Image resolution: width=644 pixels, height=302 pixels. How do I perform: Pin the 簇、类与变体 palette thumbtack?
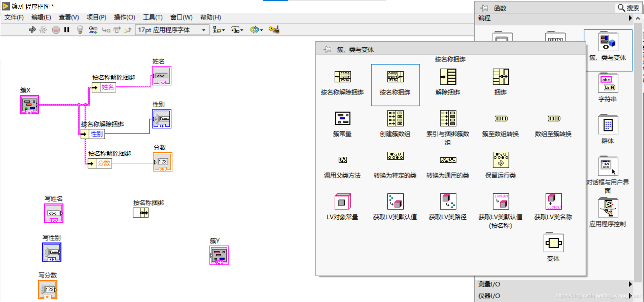[x=327, y=49]
